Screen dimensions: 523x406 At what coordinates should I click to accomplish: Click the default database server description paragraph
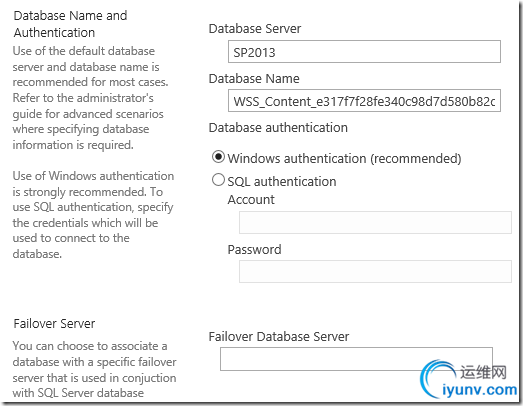tap(90, 98)
